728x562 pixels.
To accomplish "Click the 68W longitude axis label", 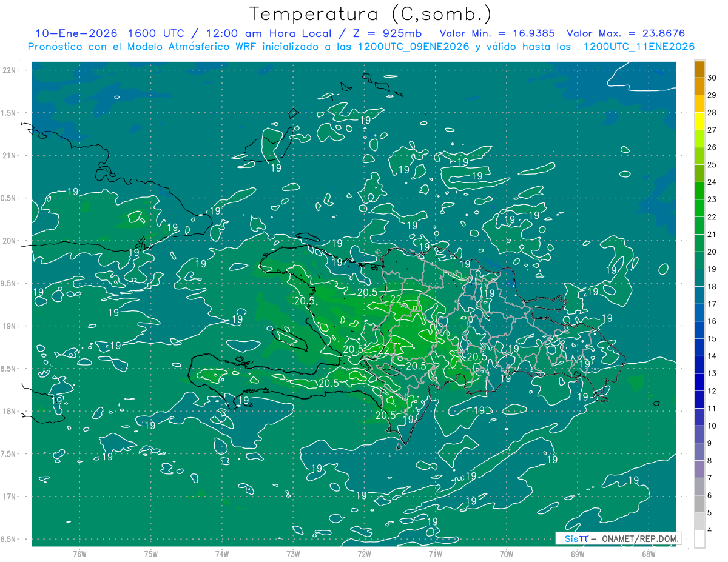I will [x=648, y=554].
